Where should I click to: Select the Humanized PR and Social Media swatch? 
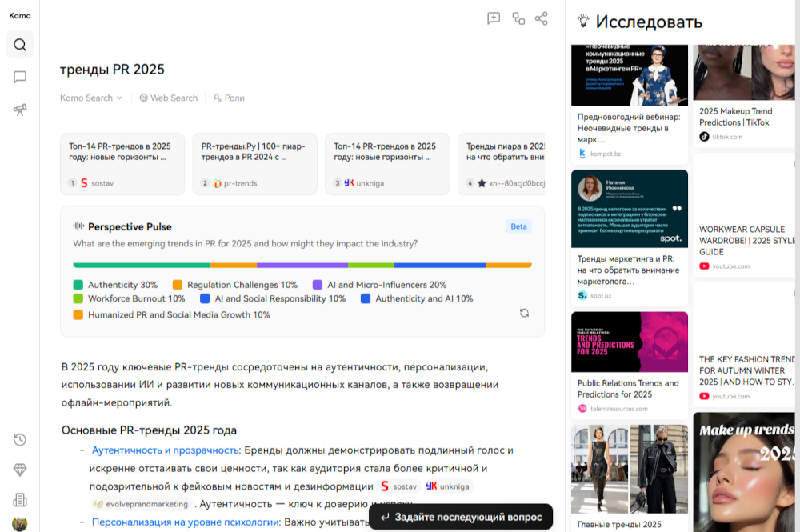point(78,314)
